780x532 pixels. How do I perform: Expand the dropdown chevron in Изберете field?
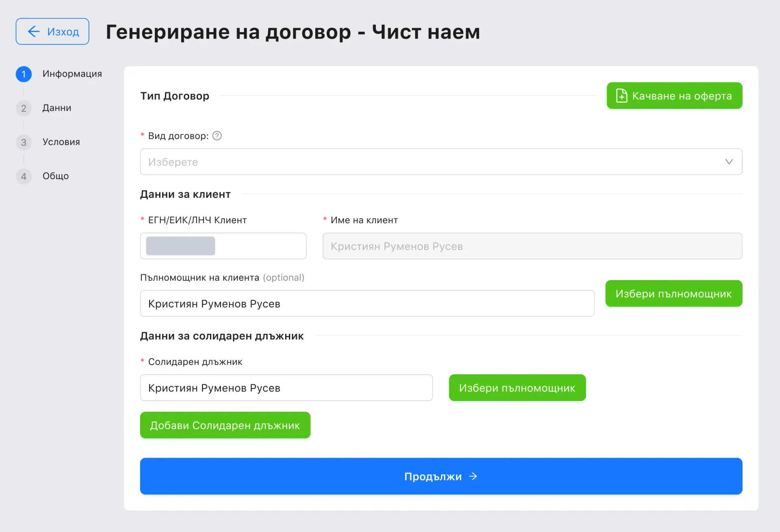[729, 162]
